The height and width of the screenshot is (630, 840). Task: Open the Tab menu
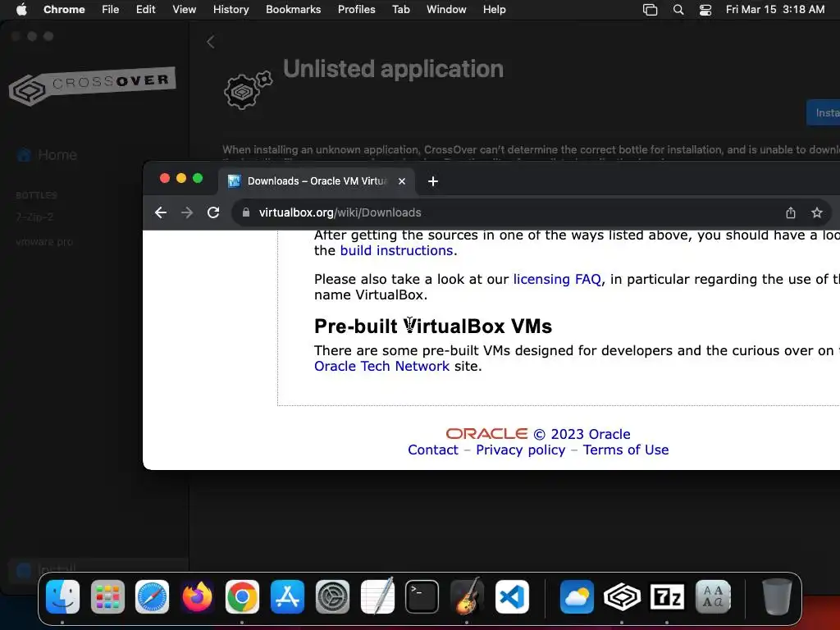pos(400,9)
